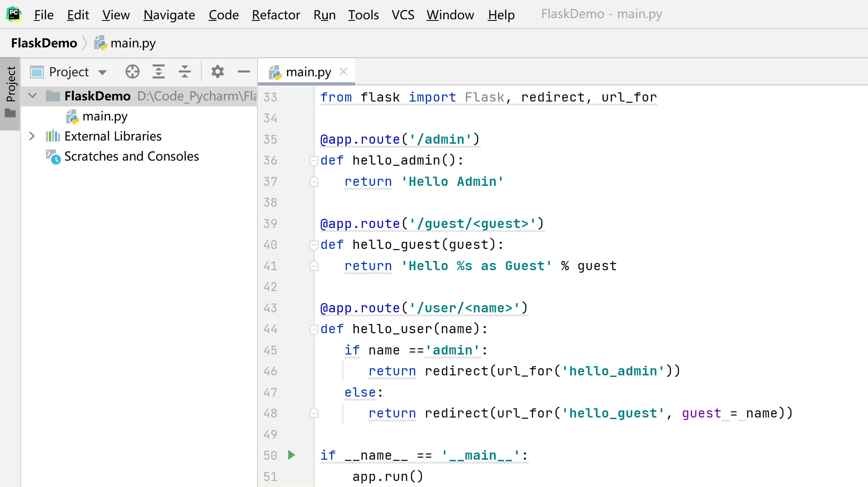Click the PyCharm logo icon
Viewport: 868px width, 487px height.
(14, 14)
